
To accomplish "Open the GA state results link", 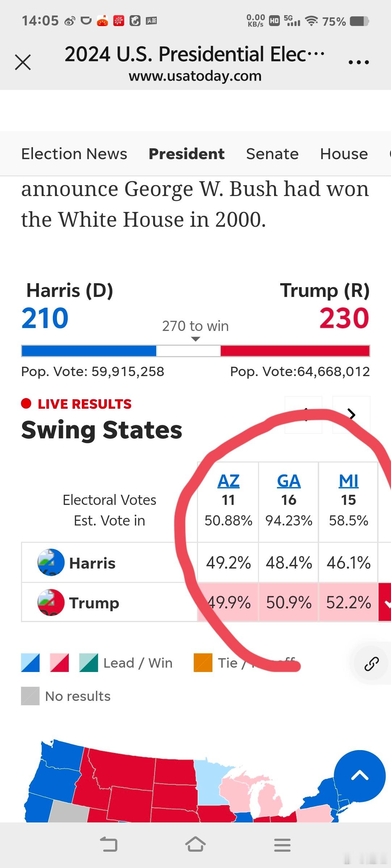I will [x=289, y=481].
